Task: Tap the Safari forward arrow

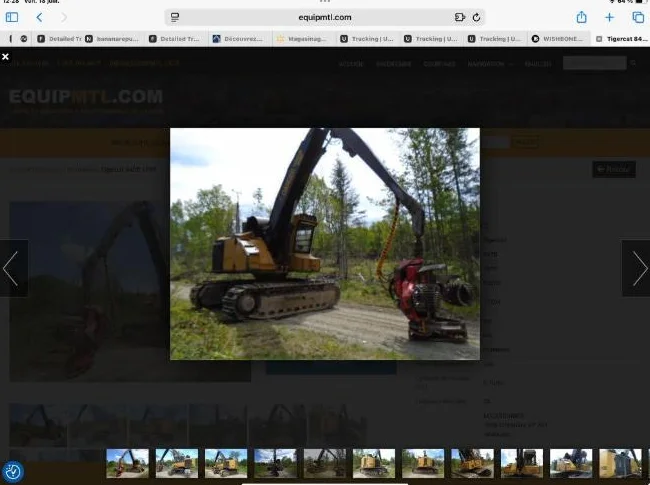Action: coord(63,17)
